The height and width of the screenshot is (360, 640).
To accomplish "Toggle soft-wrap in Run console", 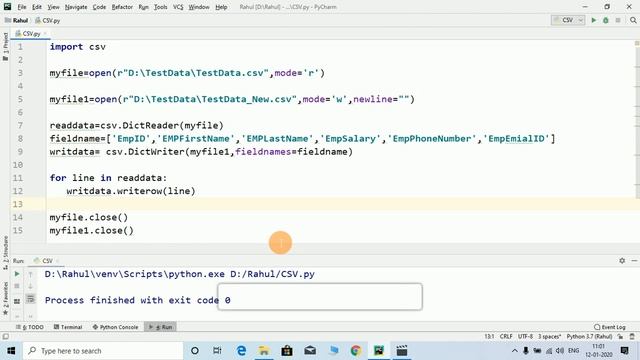I will pos(30,299).
